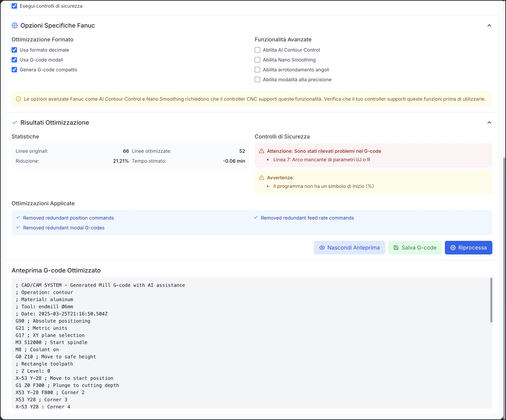Click the M3 S12000 Start spindle line
The height and width of the screenshot is (420, 506).
pos(52,343)
